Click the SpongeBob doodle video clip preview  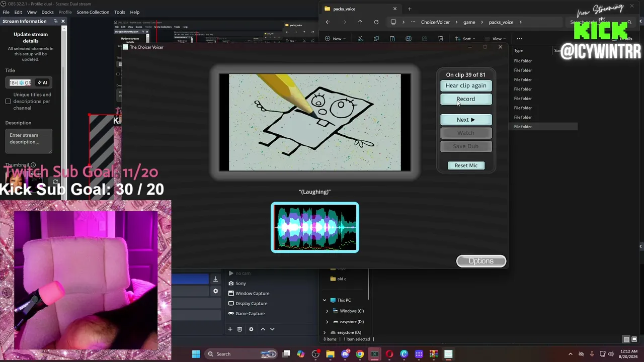point(315,122)
